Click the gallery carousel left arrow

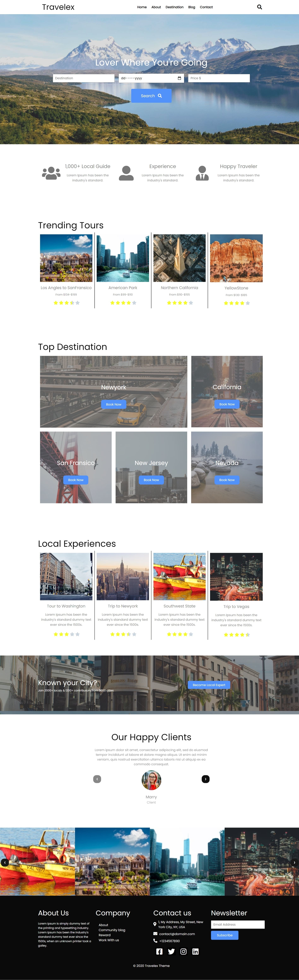pyautogui.click(x=5, y=862)
